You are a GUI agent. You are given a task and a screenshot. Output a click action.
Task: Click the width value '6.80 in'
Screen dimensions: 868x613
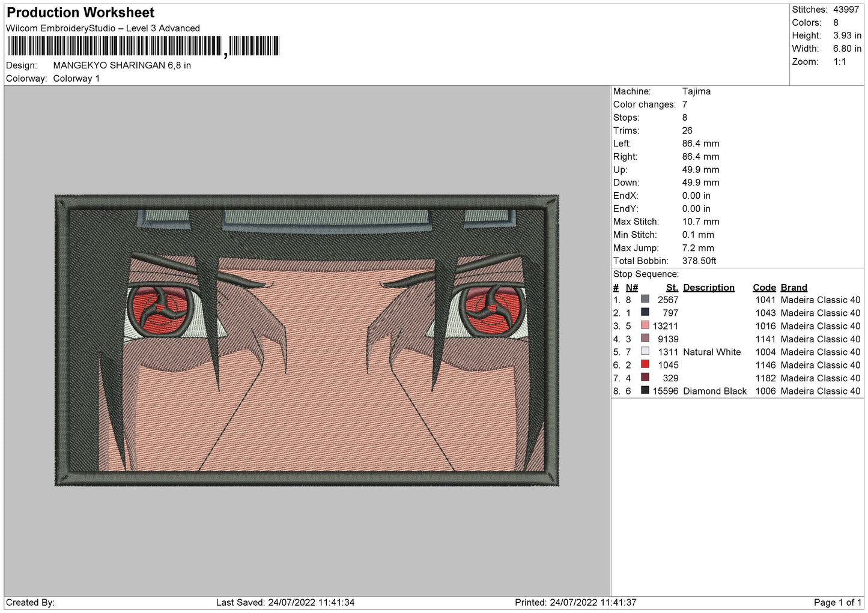(847, 49)
